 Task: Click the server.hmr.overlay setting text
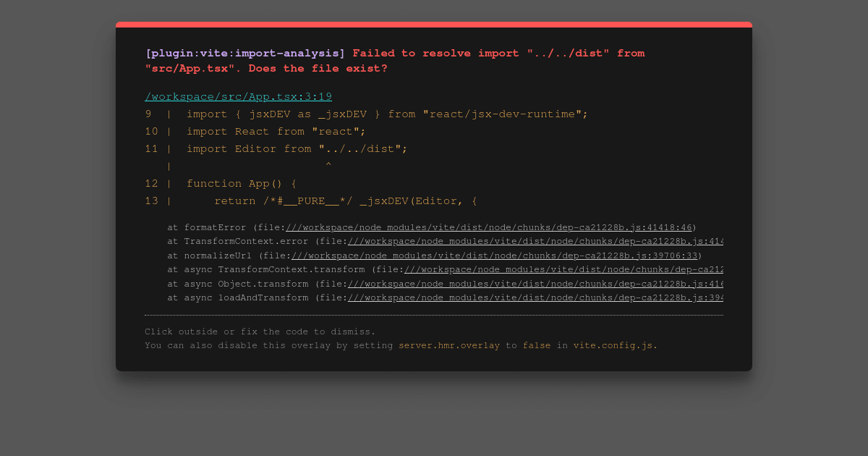click(x=449, y=345)
